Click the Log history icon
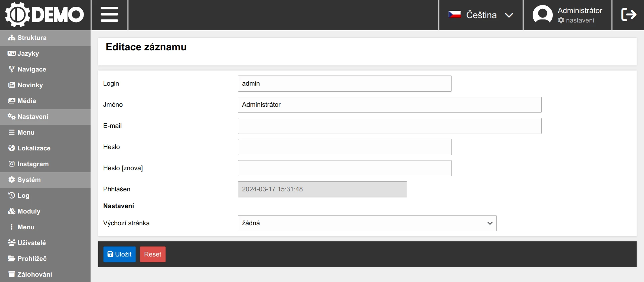Screen dimensions: 644x282 pyautogui.click(x=12, y=195)
